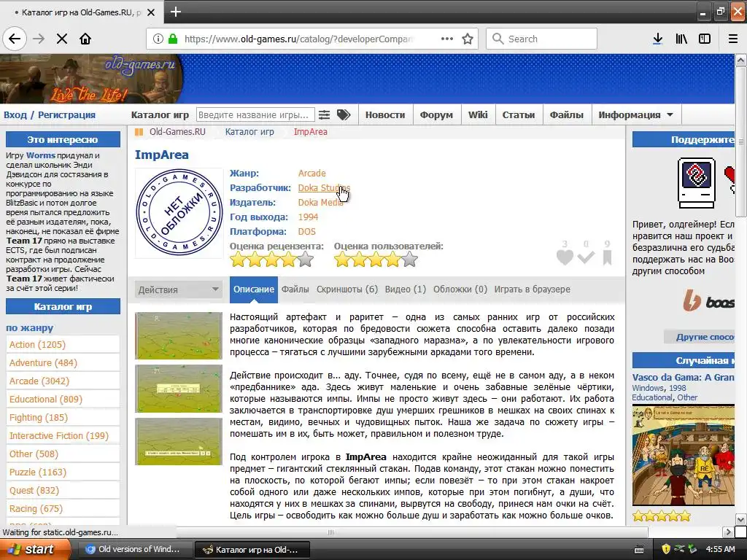Screen dimensions: 747x560
Task: Switch to the Обложки (0) tab
Action: 460,289
